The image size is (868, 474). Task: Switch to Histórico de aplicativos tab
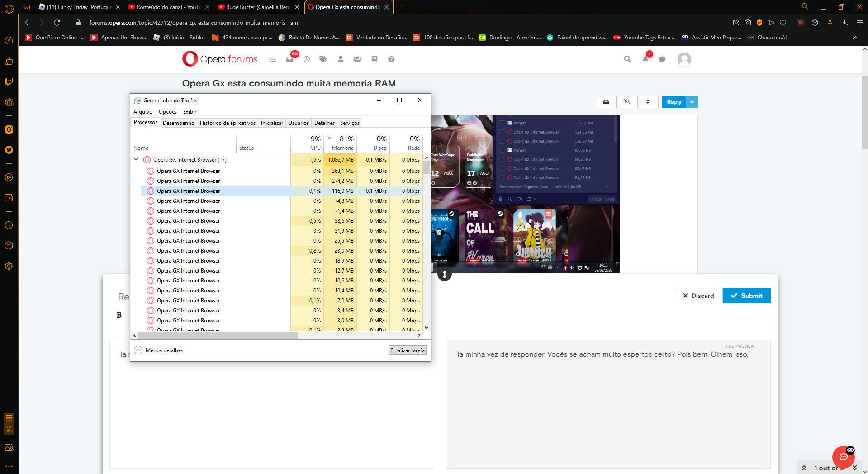click(x=228, y=123)
